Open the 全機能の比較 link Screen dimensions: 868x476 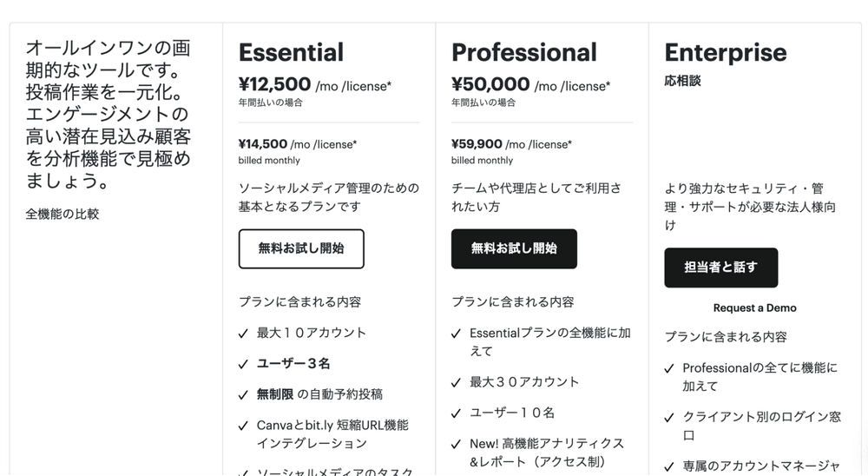pyautogui.click(x=62, y=214)
